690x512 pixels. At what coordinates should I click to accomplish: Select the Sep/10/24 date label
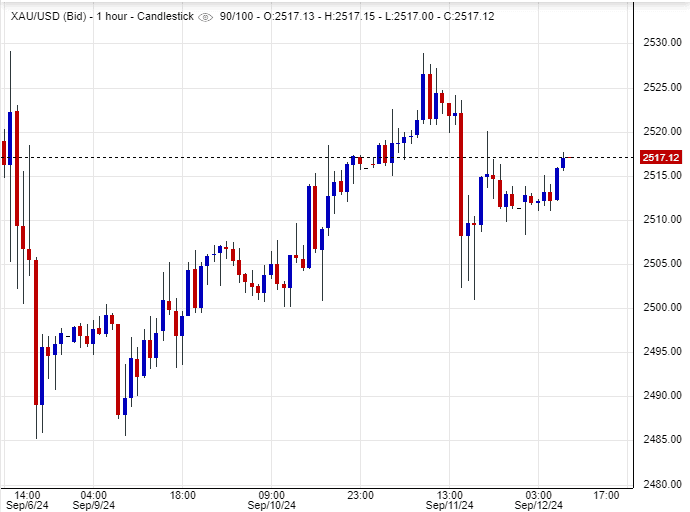[x=272, y=505]
